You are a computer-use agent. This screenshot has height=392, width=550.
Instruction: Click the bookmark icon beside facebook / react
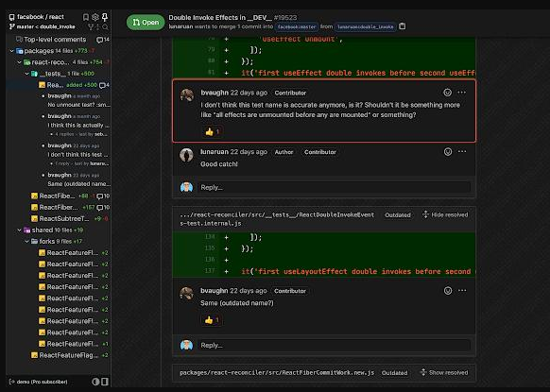pyautogui.click(x=86, y=17)
